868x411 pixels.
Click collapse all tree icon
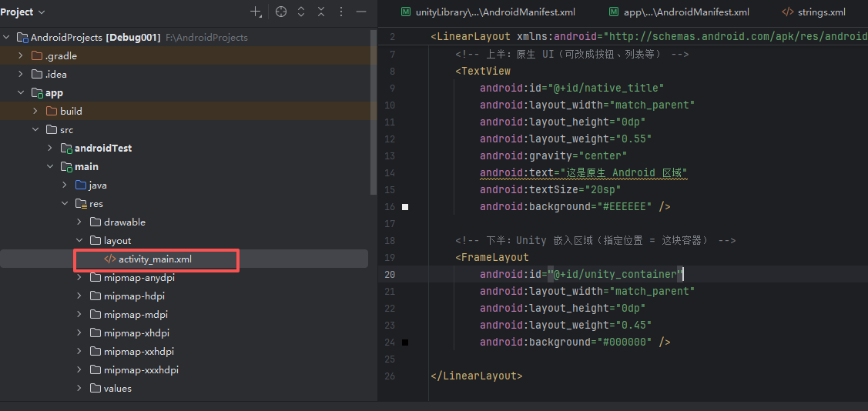point(321,12)
